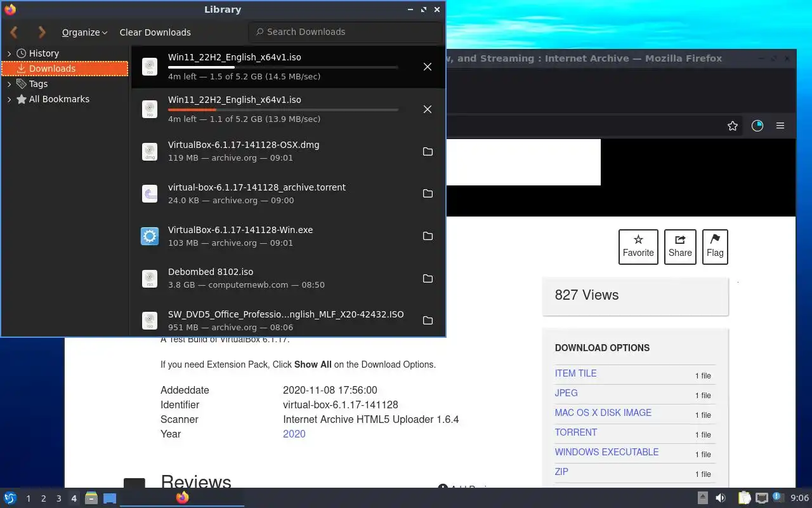Click the first Win11 download progress bar

[x=283, y=67]
